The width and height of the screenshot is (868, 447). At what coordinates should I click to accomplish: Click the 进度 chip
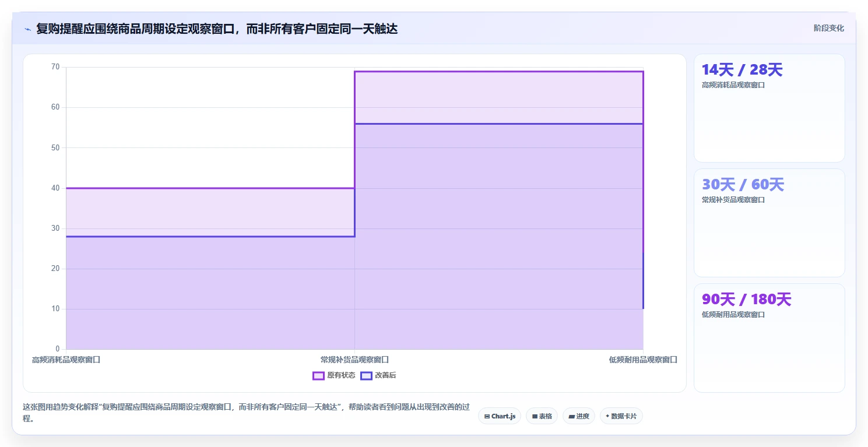(x=579, y=416)
